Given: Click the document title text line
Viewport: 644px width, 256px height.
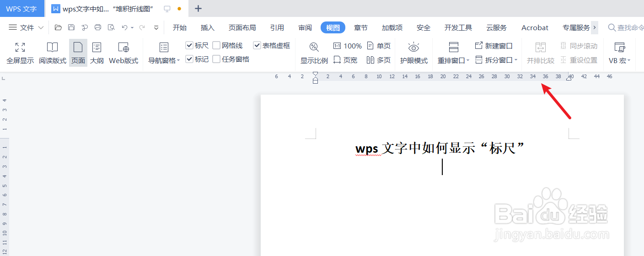Looking at the screenshot, I should [440, 148].
